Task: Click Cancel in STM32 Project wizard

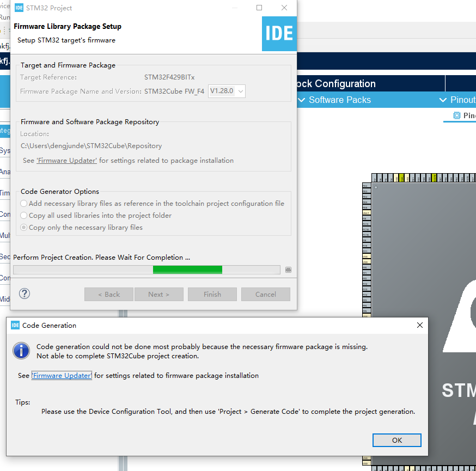Action: [x=266, y=295]
